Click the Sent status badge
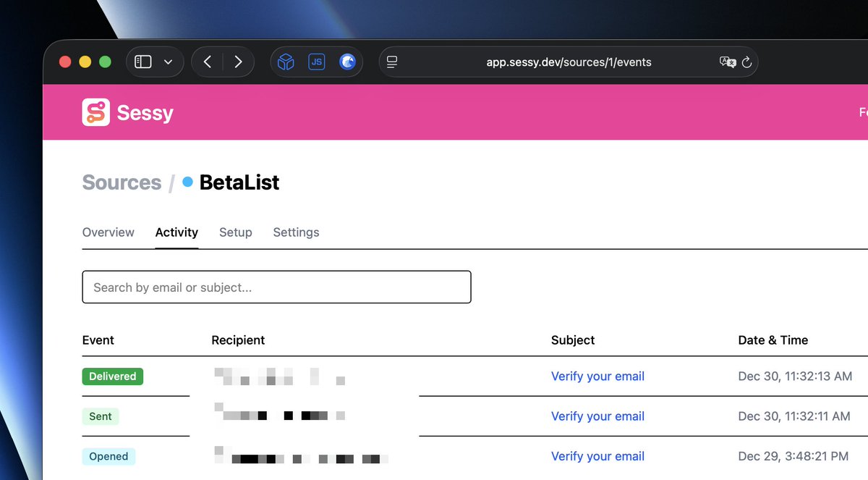 pyautogui.click(x=101, y=416)
